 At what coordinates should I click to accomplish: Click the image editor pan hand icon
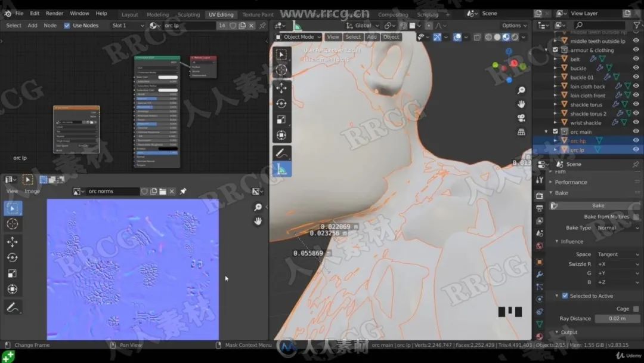[x=258, y=221]
